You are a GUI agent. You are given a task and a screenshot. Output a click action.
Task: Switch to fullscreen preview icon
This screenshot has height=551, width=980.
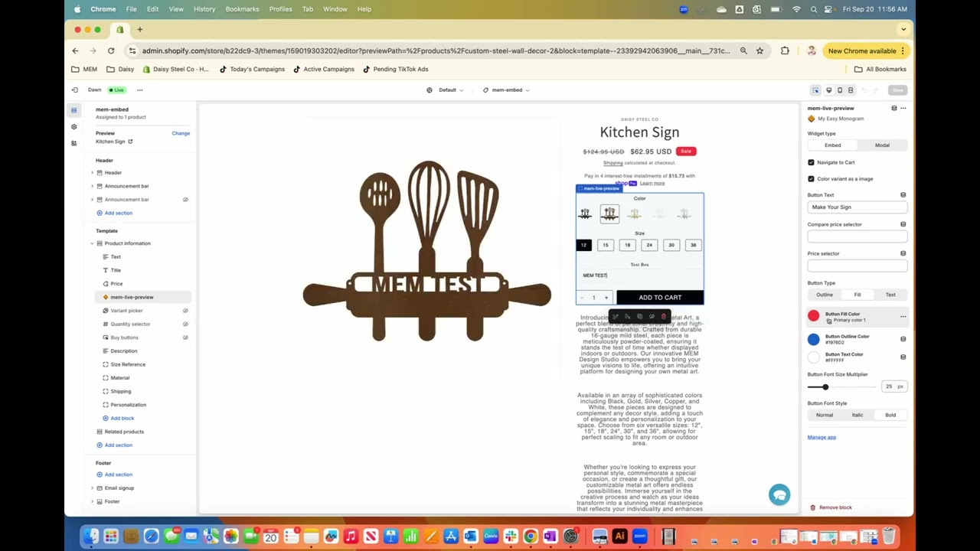pyautogui.click(x=851, y=90)
